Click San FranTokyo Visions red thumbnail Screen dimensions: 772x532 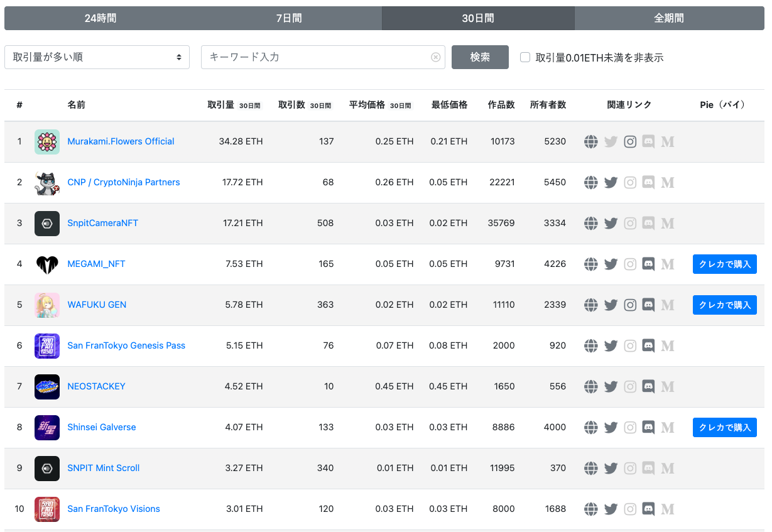coord(47,509)
